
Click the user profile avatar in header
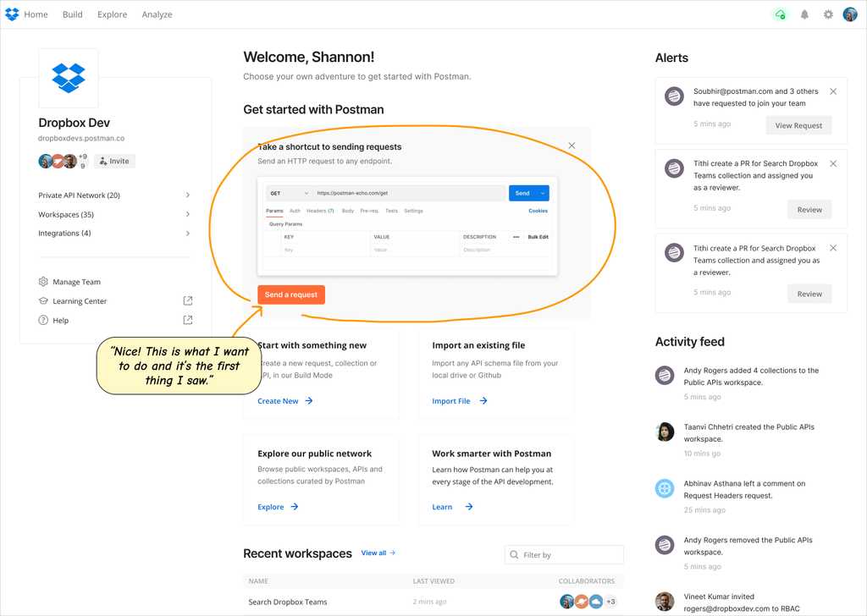click(850, 14)
